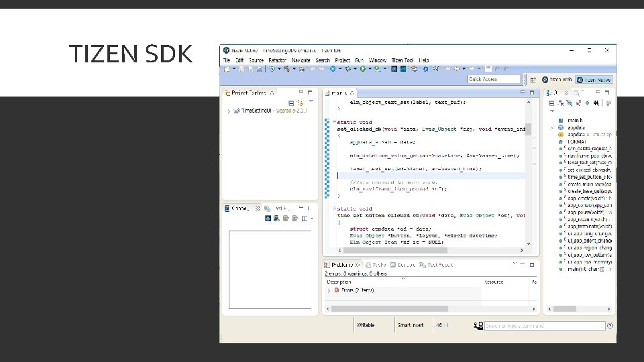Image resolution: width=644 pixels, height=362 pixels.
Task: Select main.h entry in Outline
Action: coord(570,121)
